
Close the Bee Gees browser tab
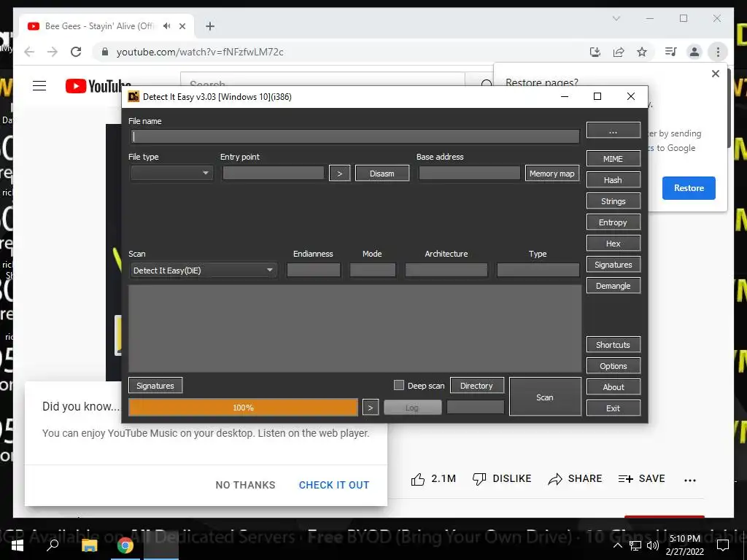(182, 26)
